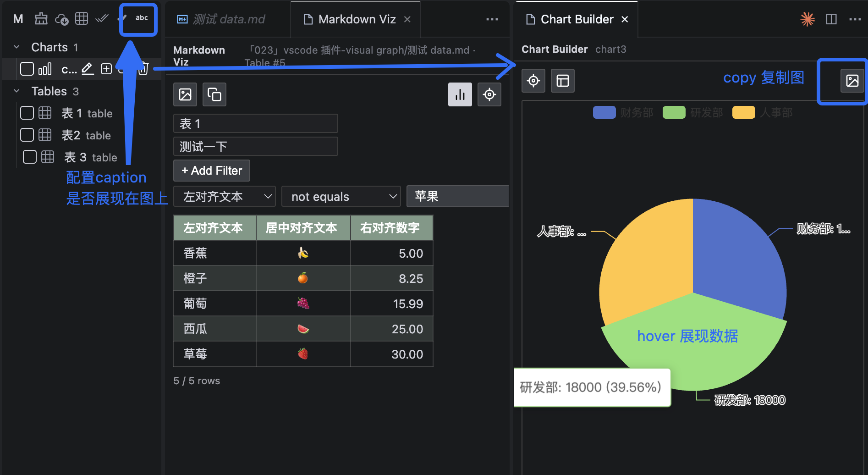Click the 橙子 table cell
This screenshot has width=868, height=475.
pyautogui.click(x=215, y=278)
